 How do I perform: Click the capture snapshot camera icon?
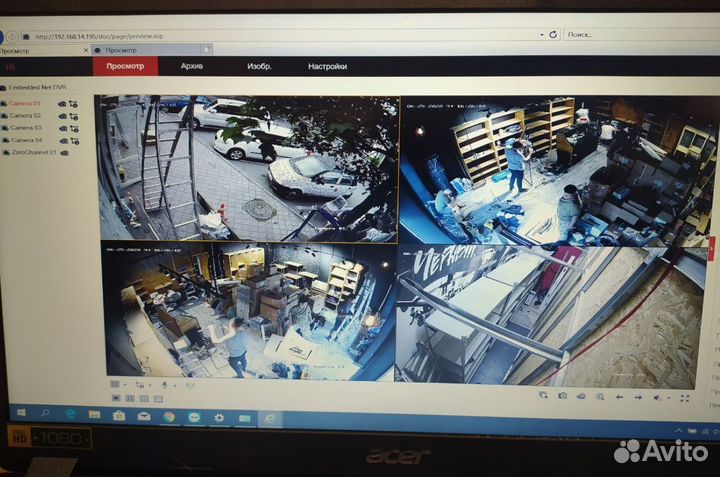tap(563, 395)
